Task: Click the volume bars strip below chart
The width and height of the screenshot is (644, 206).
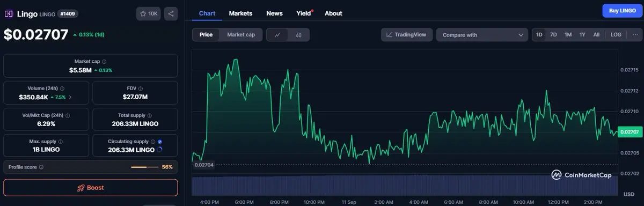Action: 405,185
